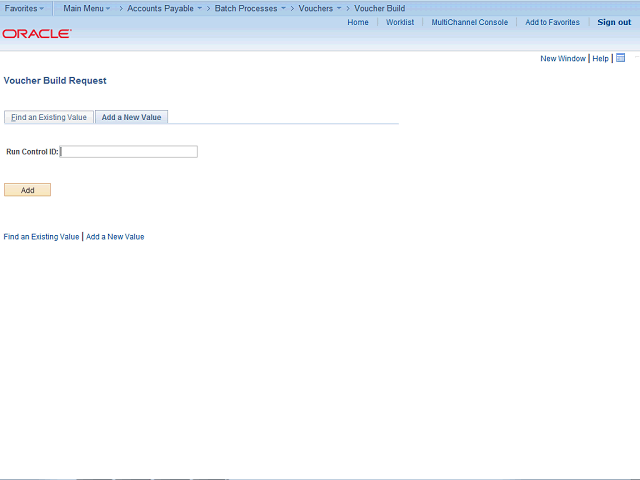Open the Favorites dropdown menu
This screenshot has height=480, width=640.
[x=24, y=8]
